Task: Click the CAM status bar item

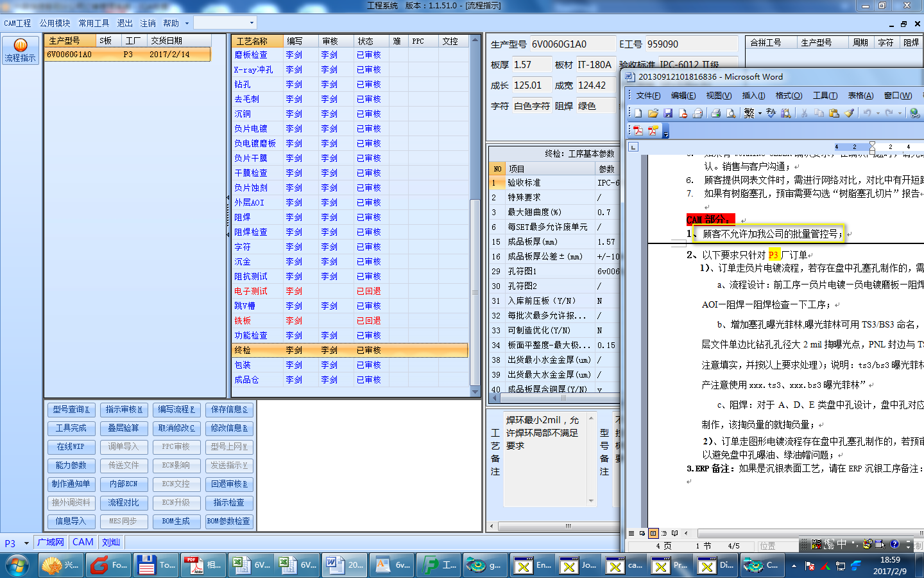Action: coord(83,542)
